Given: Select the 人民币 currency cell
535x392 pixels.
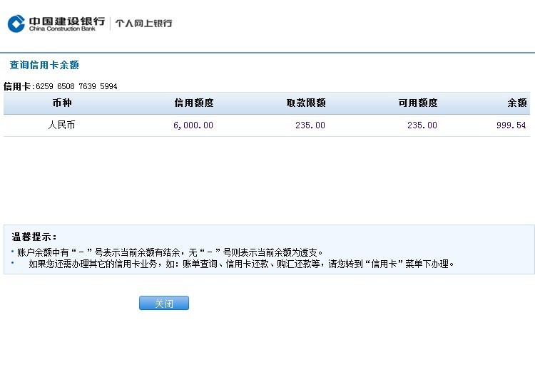Looking at the screenshot, I should pyautogui.click(x=61, y=125).
